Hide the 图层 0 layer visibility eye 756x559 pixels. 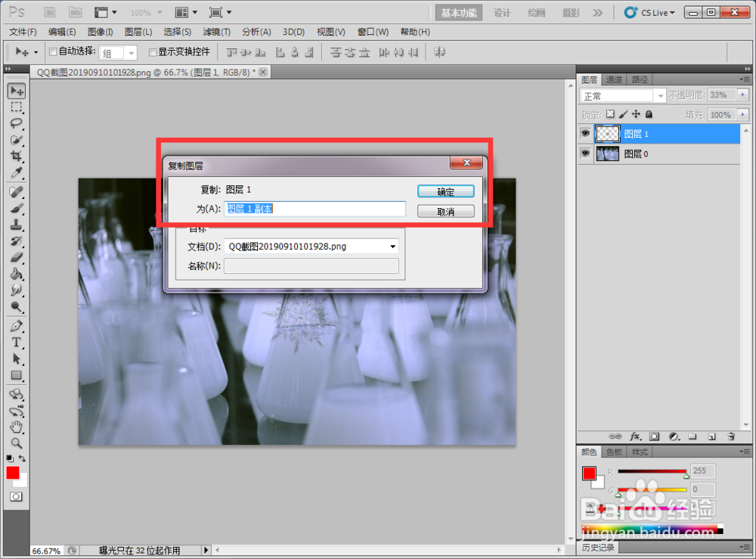click(x=585, y=154)
